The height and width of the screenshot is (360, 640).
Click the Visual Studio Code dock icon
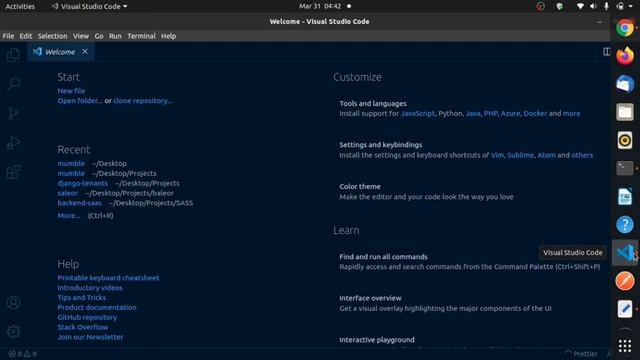coord(625,253)
